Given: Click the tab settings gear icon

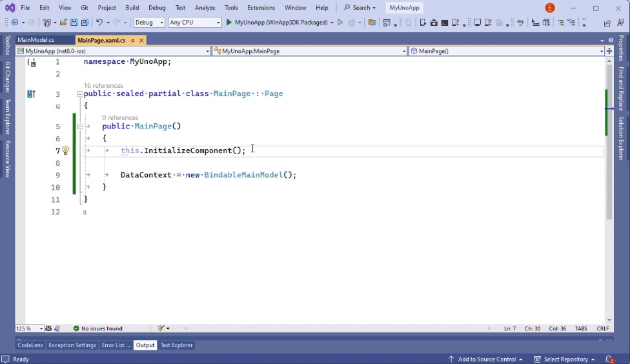Looking at the screenshot, I should 611,40.
